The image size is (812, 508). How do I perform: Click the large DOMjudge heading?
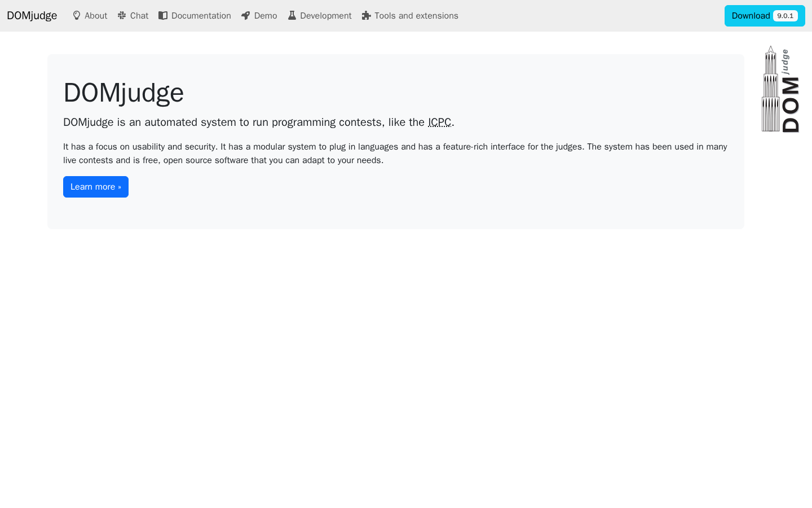(123, 93)
